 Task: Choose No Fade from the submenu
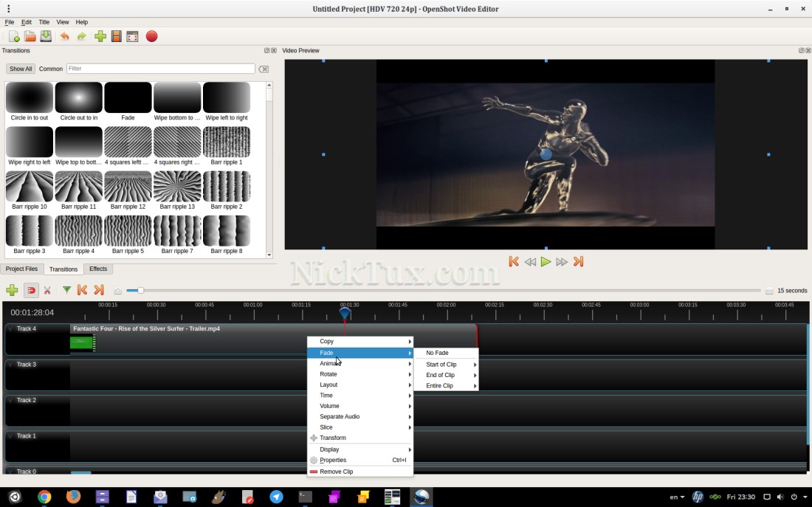tap(437, 353)
